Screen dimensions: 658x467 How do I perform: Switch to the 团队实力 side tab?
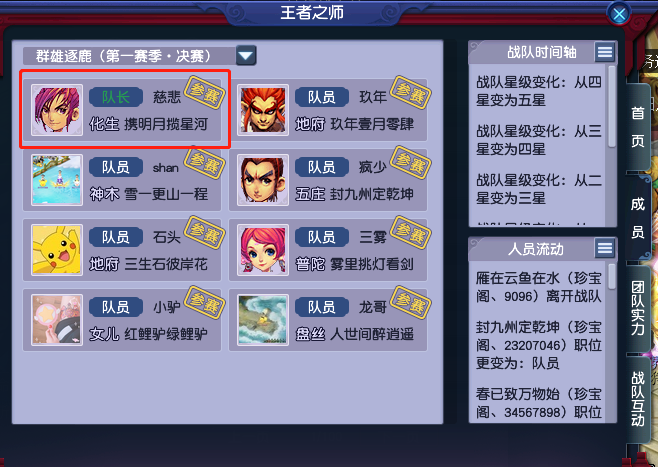[637, 308]
